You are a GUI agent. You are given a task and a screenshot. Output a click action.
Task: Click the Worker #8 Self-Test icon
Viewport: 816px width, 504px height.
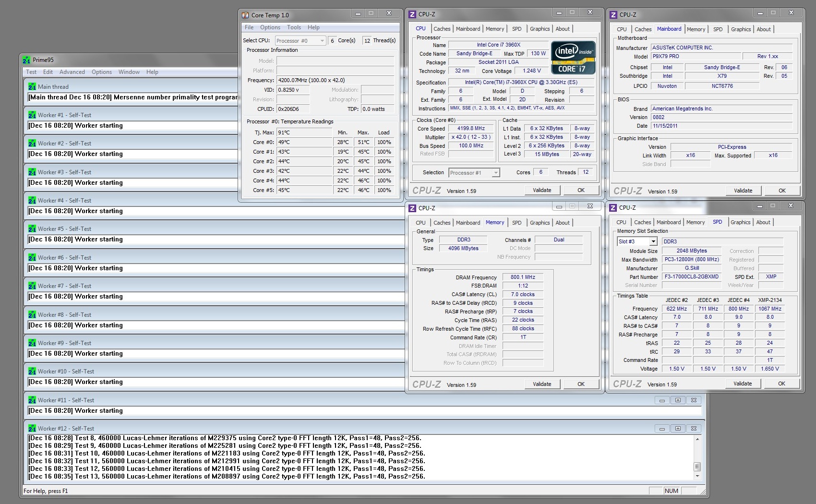(32, 315)
